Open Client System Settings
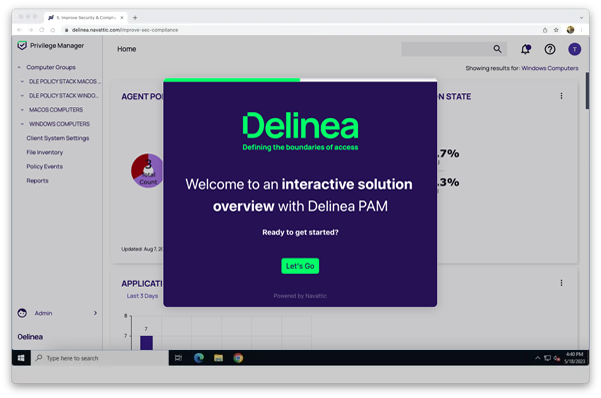 pyautogui.click(x=57, y=138)
